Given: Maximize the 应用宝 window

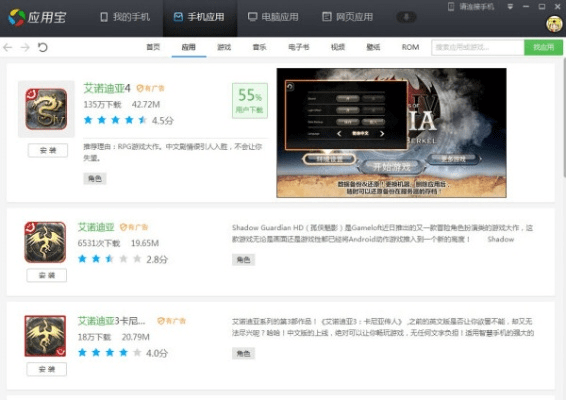Looking at the screenshot, I should [x=542, y=6].
